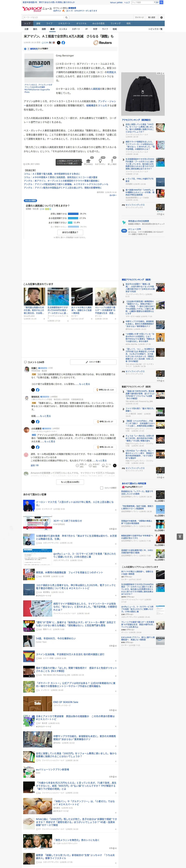
Task: Open related link アングル：アマゾン販売の中国製品
Action: (62, 188)
